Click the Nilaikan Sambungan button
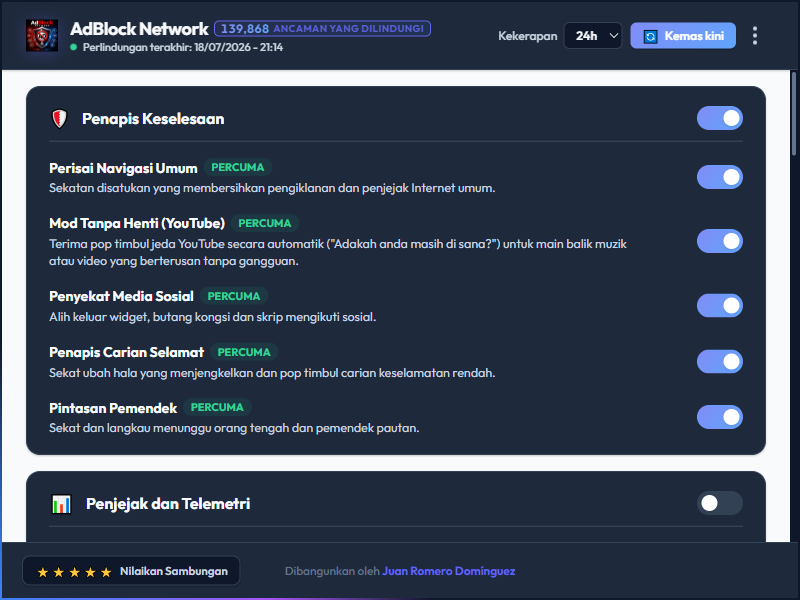The height and width of the screenshot is (600, 800). 131,571
